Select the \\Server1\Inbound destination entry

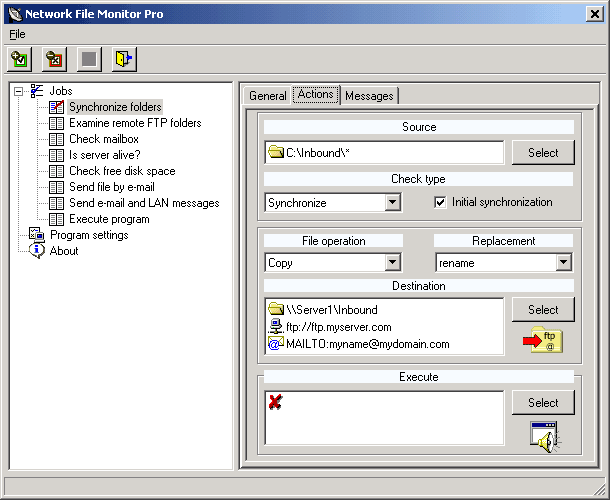click(331, 310)
